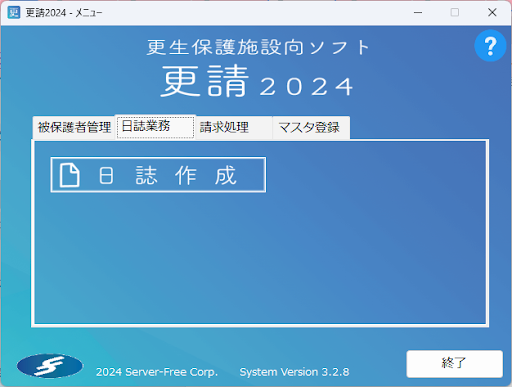
Task: Close the 更請2024 menu window
Action: pyautogui.click(x=492, y=13)
